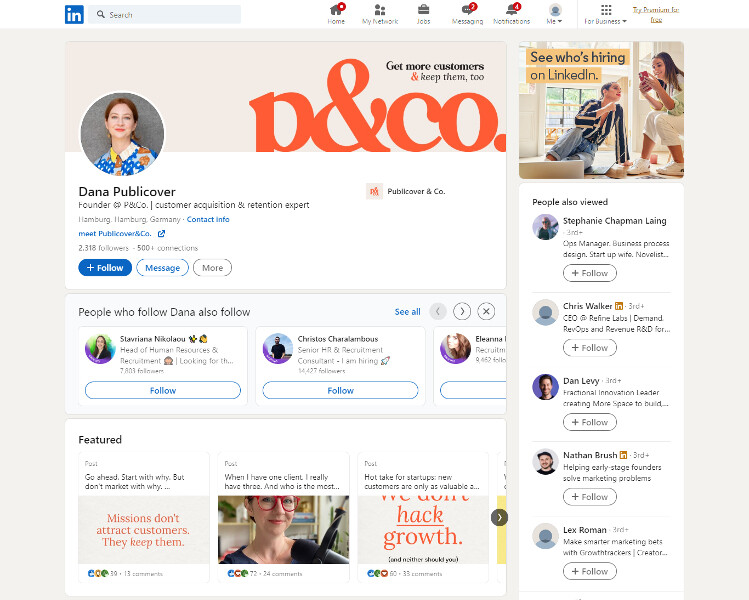Message Dana Publicover
This screenshot has width=749, height=600.
click(x=162, y=268)
